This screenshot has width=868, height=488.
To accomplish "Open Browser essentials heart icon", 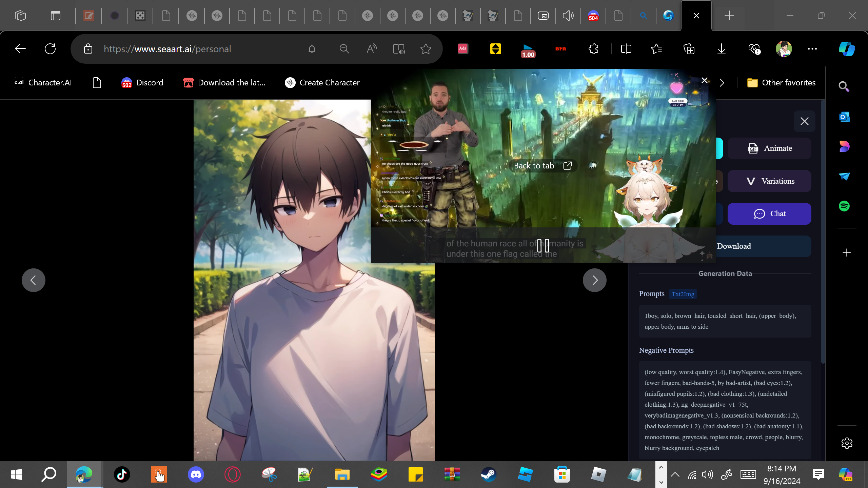I will [x=754, y=49].
